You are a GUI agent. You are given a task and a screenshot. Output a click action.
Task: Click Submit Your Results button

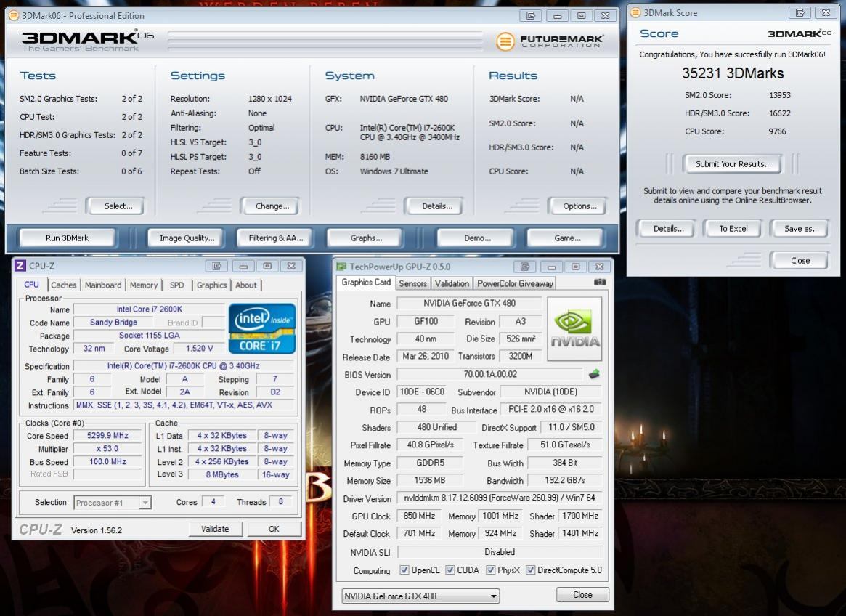pyautogui.click(x=733, y=164)
